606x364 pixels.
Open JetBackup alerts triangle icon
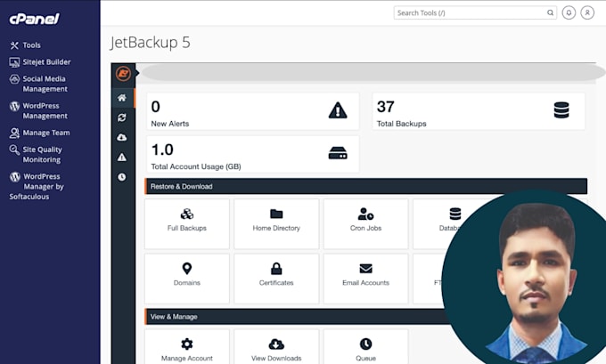point(122,158)
